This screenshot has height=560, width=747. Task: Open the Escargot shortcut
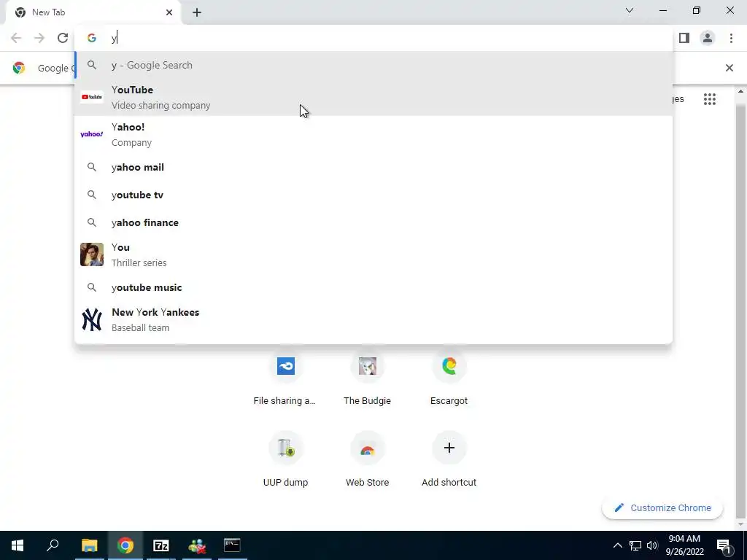point(449,379)
